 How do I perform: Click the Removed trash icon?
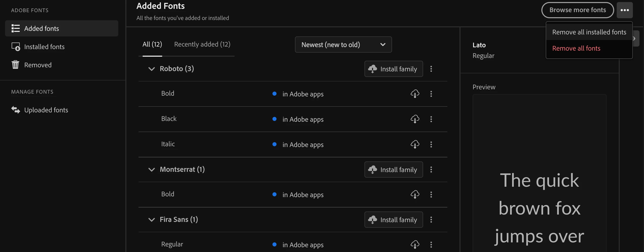point(15,65)
